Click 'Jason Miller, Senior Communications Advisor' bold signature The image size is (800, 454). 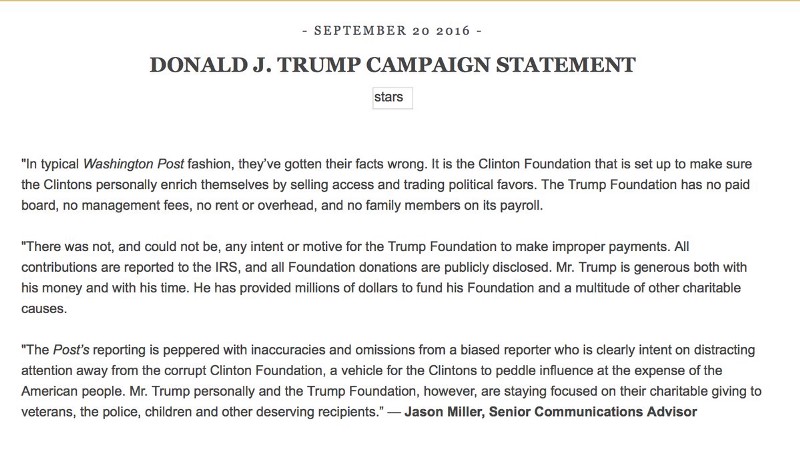[x=551, y=412]
